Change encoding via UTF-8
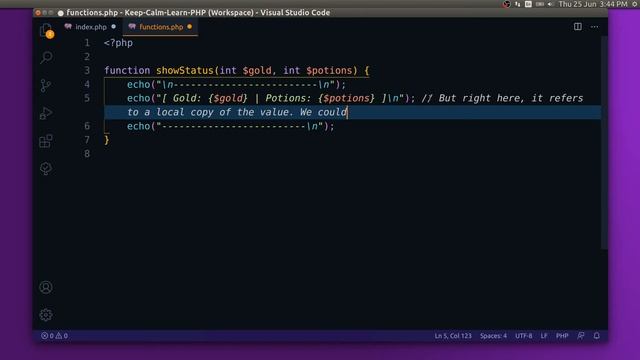Viewport: 640px width, 360px height. point(523,336)
